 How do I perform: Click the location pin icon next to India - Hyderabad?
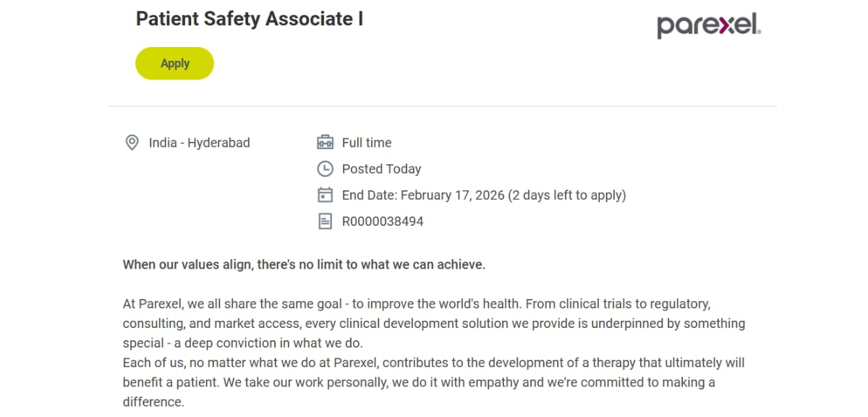132,142
